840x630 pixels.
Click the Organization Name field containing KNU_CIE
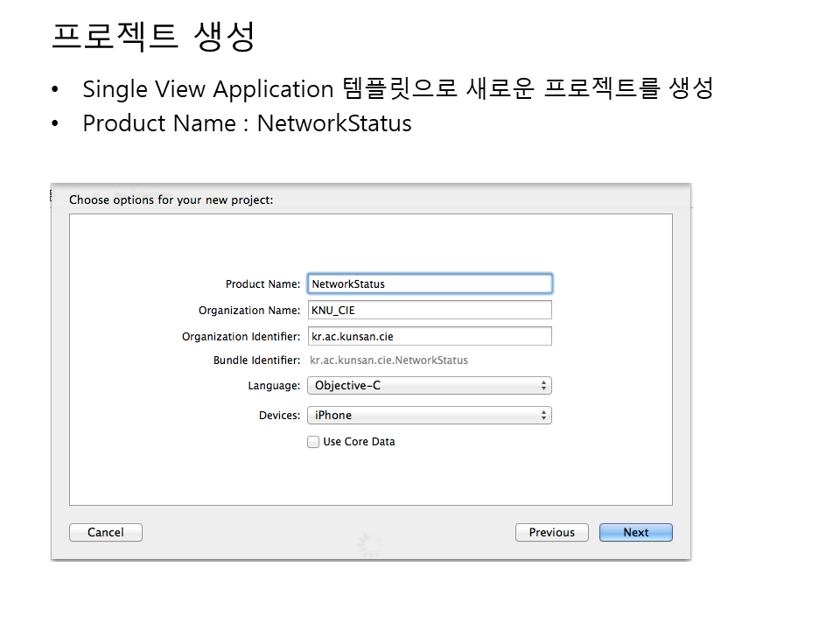tap(429, 311)
